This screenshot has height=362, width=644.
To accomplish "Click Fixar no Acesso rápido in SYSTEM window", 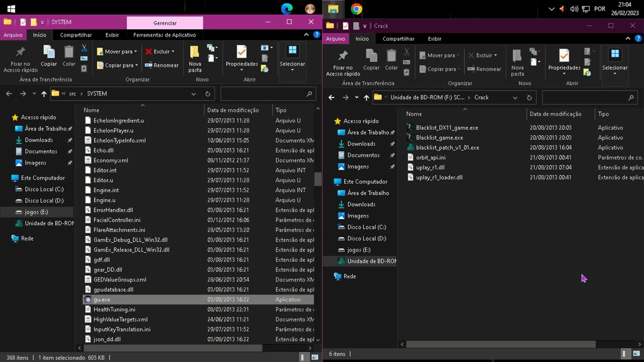I will [21, 59].
